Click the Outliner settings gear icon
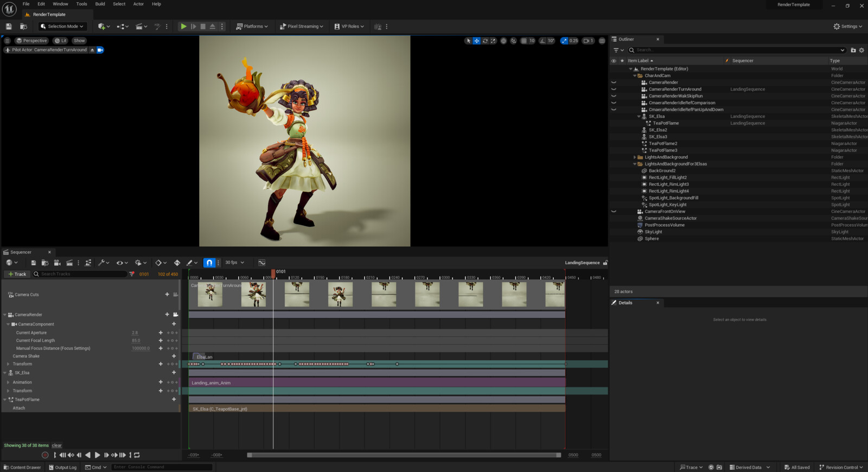The height and width of the screenshot is (472, 868). [861, 50]
